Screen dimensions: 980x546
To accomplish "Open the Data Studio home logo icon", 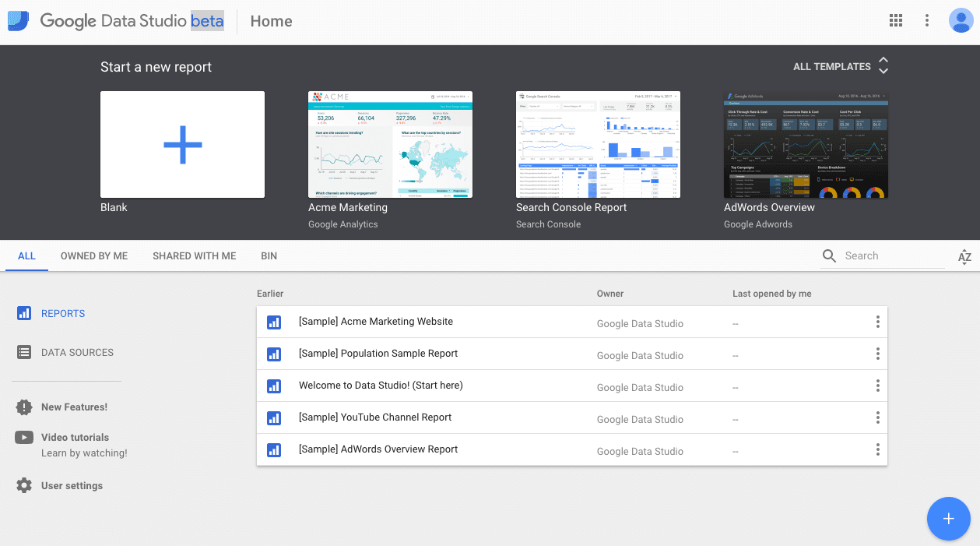I will tap(17, 20).
